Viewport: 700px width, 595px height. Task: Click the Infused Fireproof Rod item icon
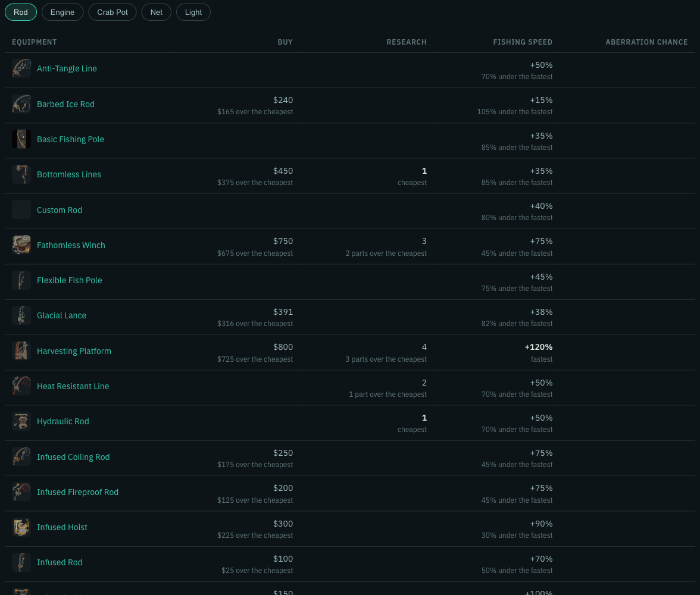(21, 492)
